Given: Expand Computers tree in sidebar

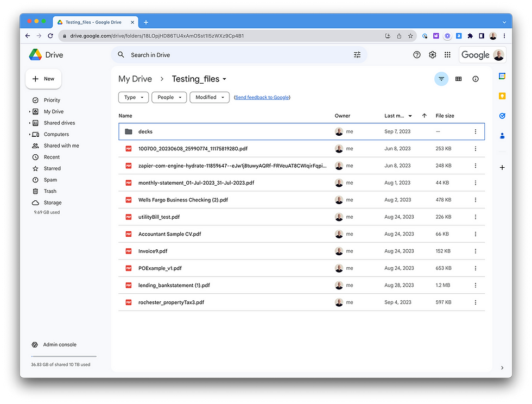Looking at the screenshot, I should point(29,135).
